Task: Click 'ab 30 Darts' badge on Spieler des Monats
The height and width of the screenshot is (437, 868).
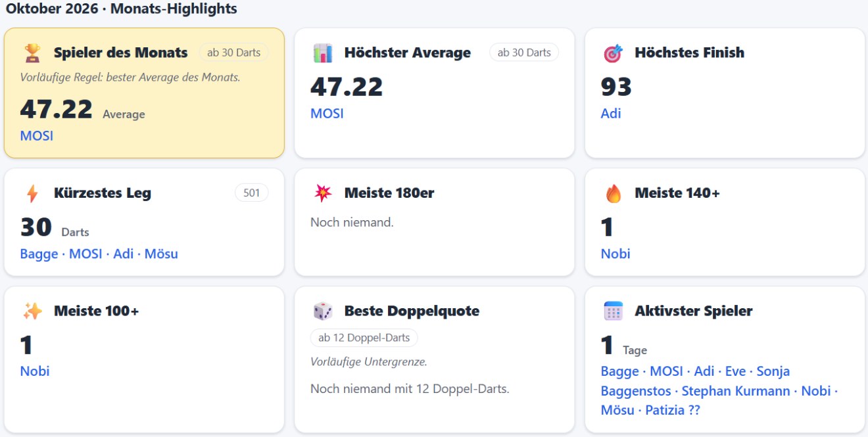Action: 233,53
